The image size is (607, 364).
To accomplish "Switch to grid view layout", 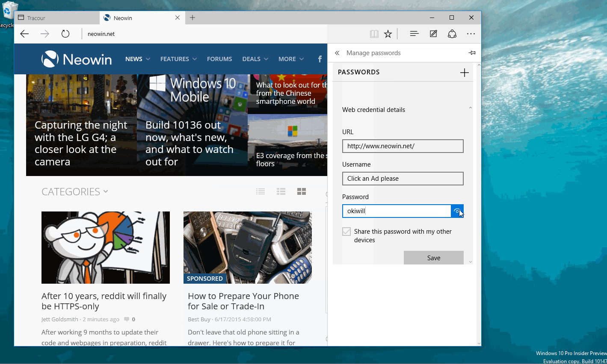I will click(x=302, y=191).
